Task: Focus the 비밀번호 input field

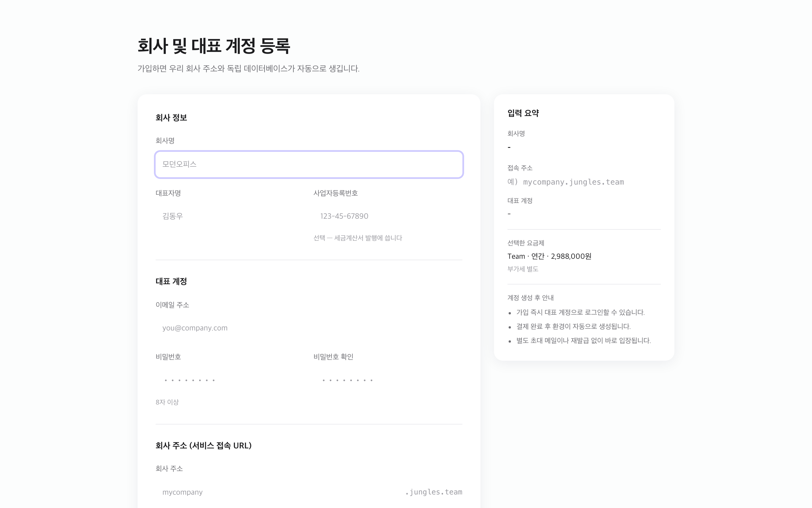Action: pos(230,380)
